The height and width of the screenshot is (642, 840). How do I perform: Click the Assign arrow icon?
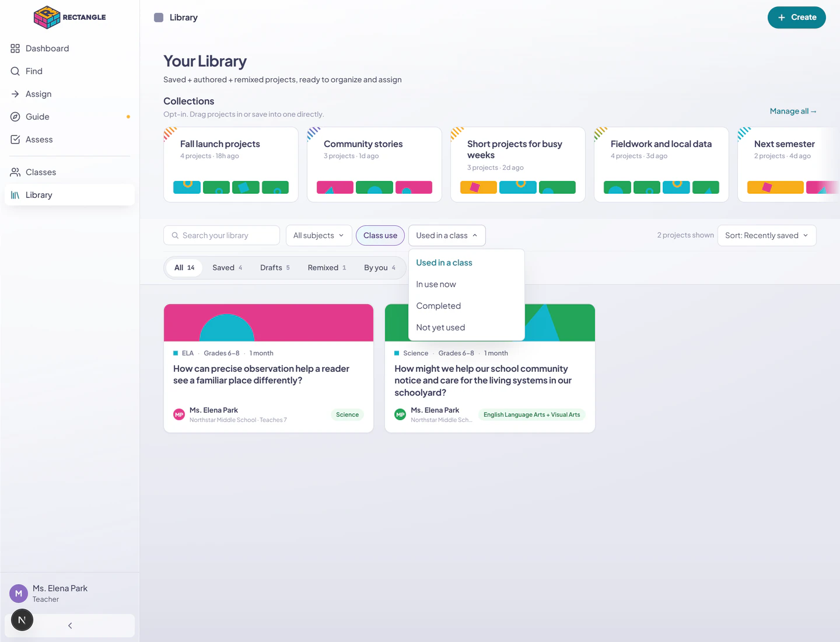coord(15,94)
